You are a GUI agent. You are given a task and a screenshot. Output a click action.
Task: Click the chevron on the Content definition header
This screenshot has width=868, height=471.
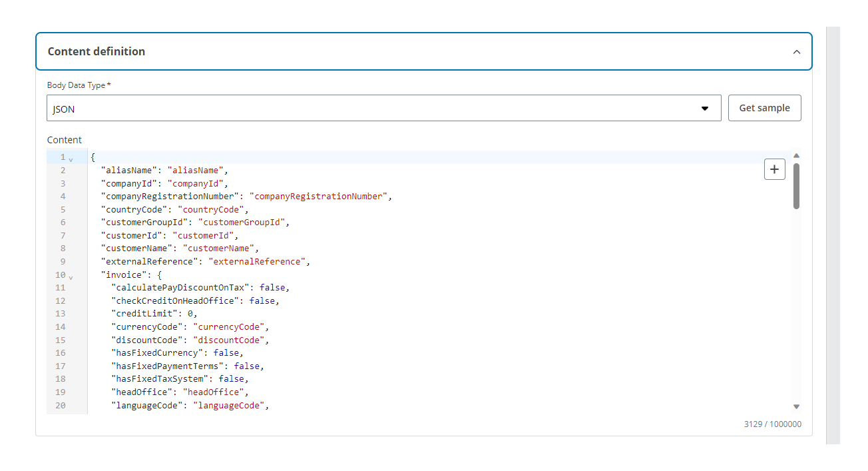[x=796, y=51]
